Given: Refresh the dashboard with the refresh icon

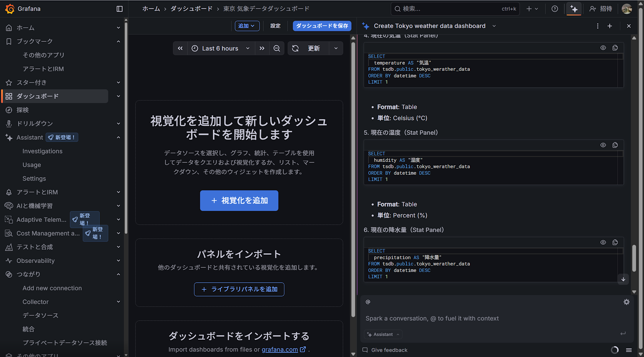Looking at the screenshot, I should click(295, 48).
